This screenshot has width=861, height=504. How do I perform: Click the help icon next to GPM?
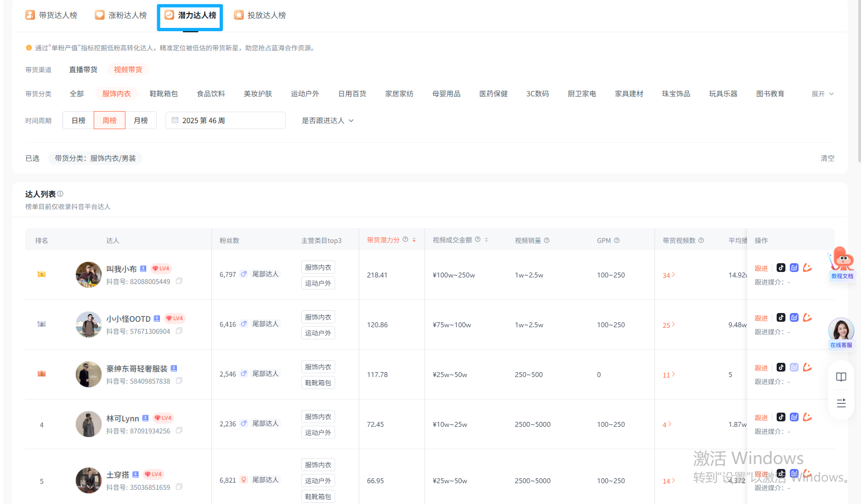pyautogui.click(x=617, y=240)
